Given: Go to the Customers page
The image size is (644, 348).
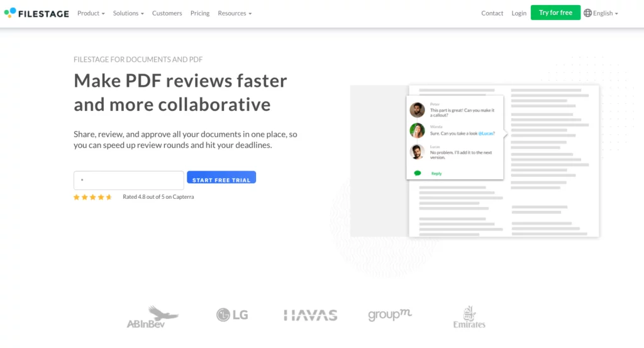Looking at the screenshot, I should coord(167,13).
